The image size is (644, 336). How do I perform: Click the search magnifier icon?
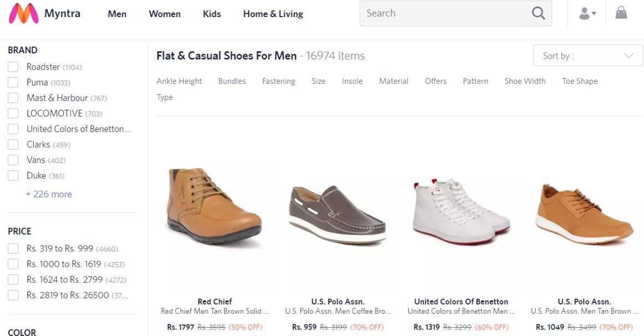coord(538,14)
